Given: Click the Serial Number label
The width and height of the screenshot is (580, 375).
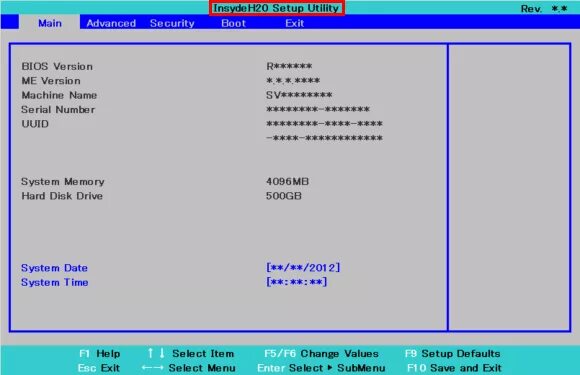Looking at the screenshot, I should click(58, 109).
